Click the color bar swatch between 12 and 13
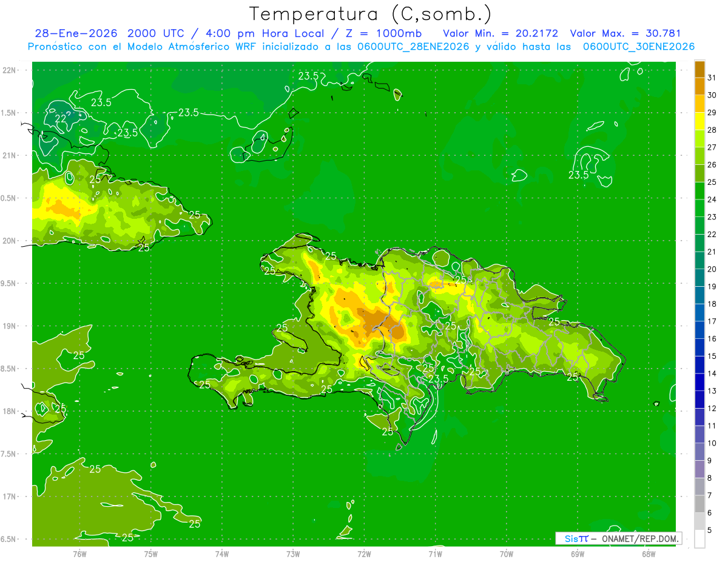 pos(699,400)
